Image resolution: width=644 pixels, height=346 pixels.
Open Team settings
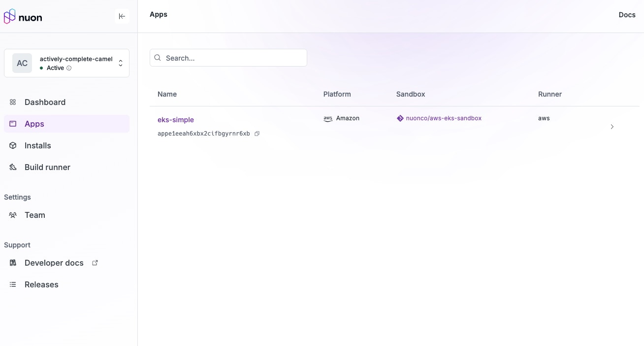(x=66, y=215)
